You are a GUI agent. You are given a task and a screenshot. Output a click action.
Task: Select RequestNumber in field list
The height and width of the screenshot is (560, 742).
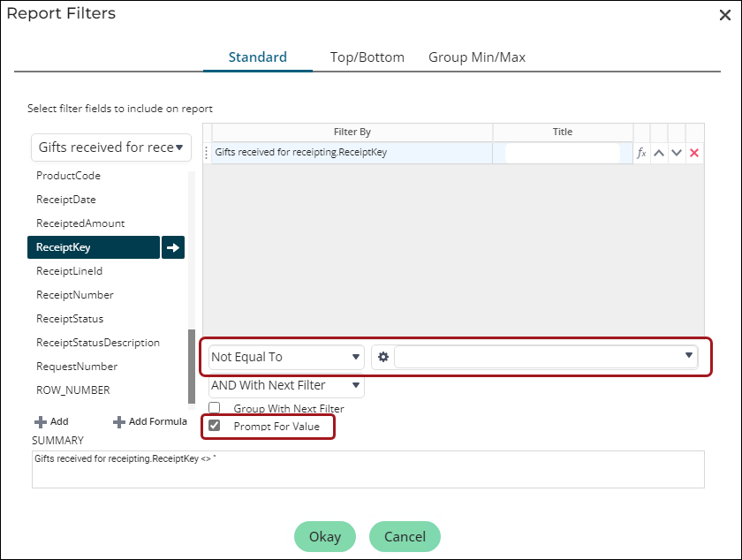coord(77,367)
